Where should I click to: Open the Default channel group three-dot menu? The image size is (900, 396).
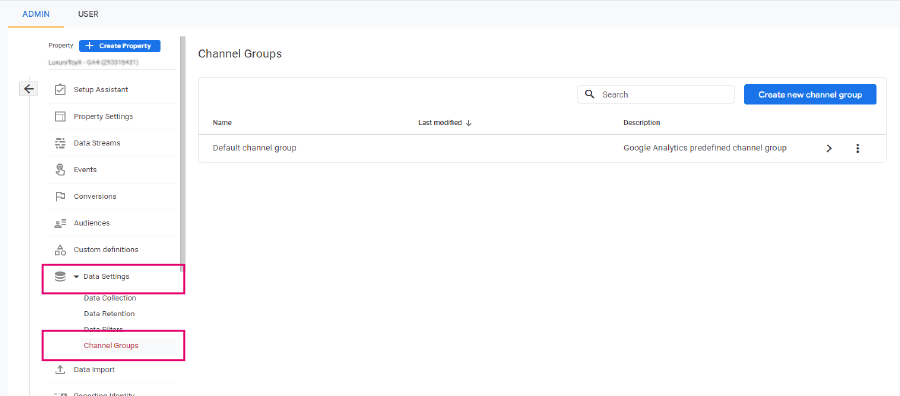tap(858, 148)
